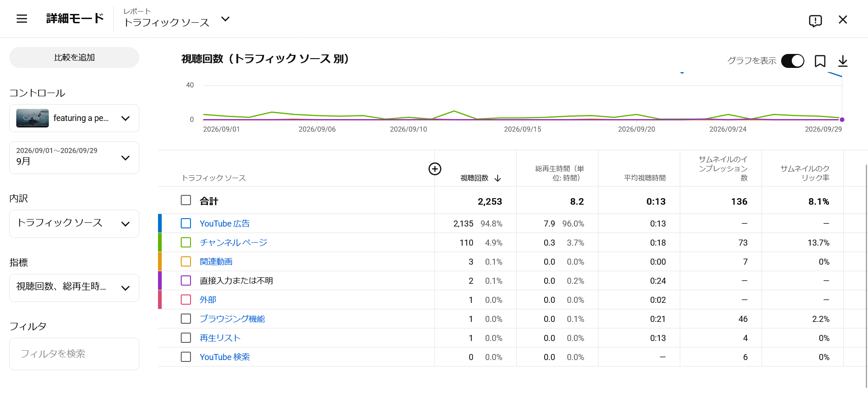Click the 視聴回数 column header label
Screen dimensions: 868x394
474,178
